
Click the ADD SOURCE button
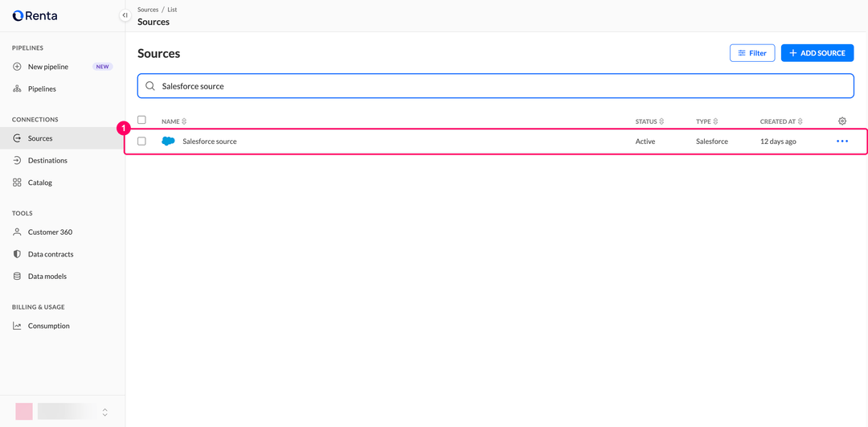click(x=817, y=53)
